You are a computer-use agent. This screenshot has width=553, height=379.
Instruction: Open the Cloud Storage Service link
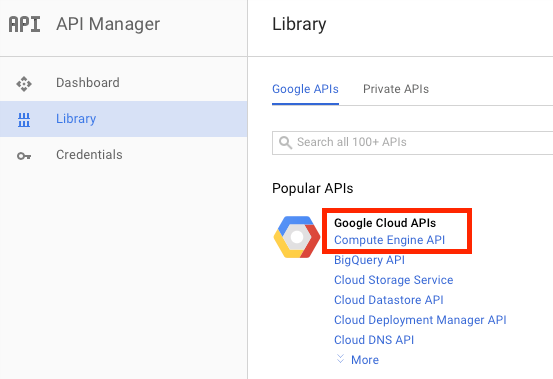(x=394, y=280)
